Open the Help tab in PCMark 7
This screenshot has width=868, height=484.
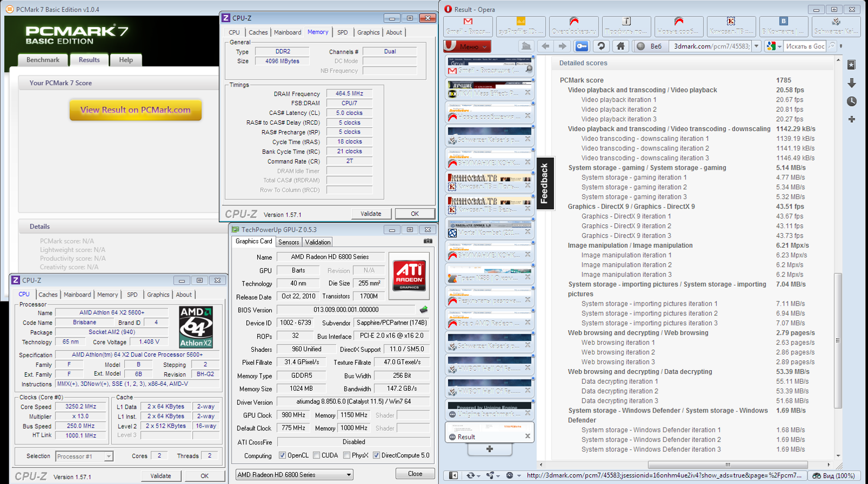(x=126, y=60)
